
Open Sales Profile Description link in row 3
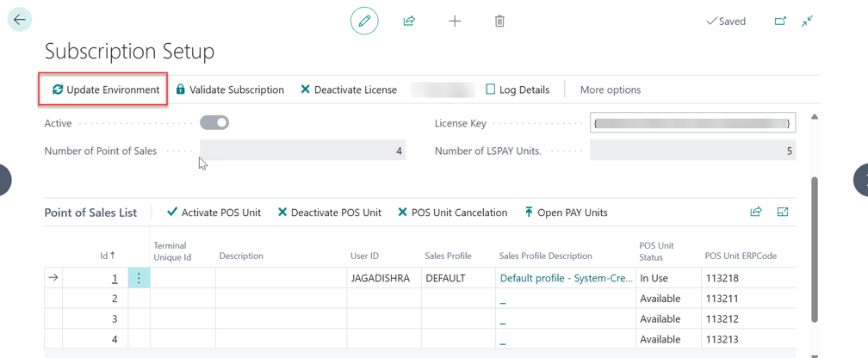503,322
